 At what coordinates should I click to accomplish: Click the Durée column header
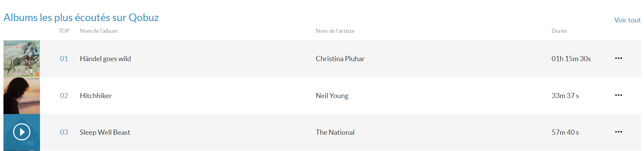point(559,31)
